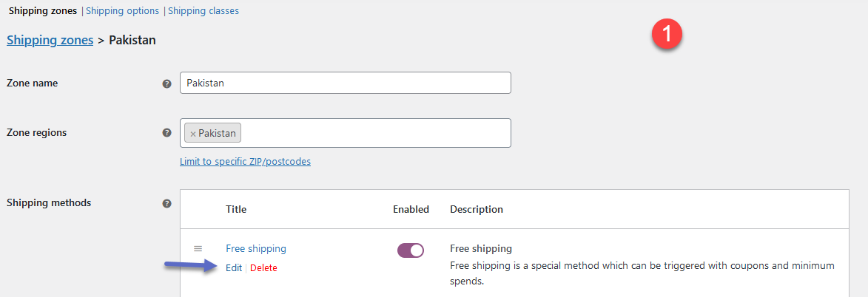The width and height of the screenshot is (868, 297).
Task: Click the red number 1 badge
Action: coord(667,34)
